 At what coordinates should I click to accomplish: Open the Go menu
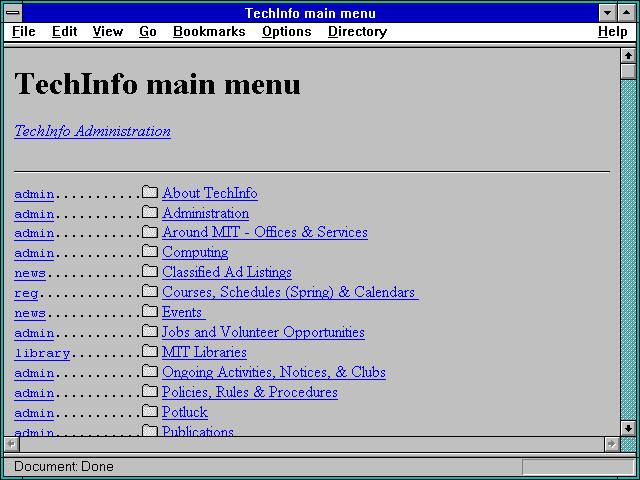(x=148, y=32)
